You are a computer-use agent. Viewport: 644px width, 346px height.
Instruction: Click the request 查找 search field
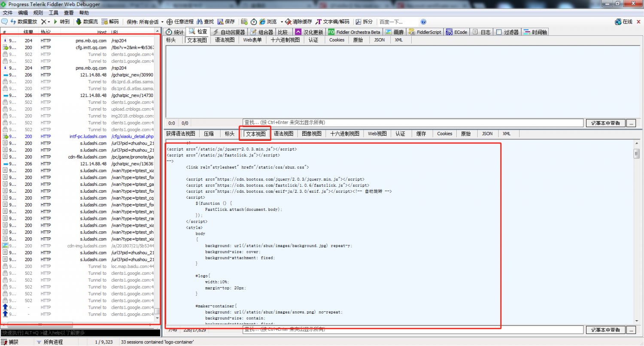[413, 123]
